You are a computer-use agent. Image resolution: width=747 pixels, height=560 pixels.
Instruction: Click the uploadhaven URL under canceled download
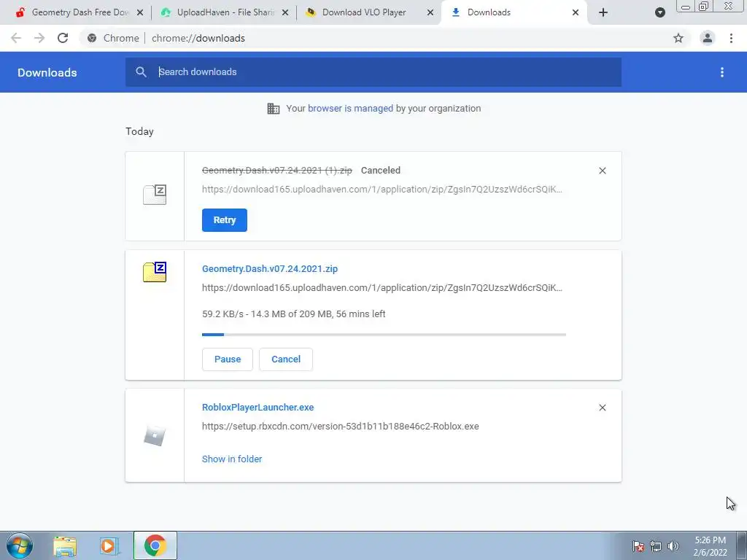(382, 189)
